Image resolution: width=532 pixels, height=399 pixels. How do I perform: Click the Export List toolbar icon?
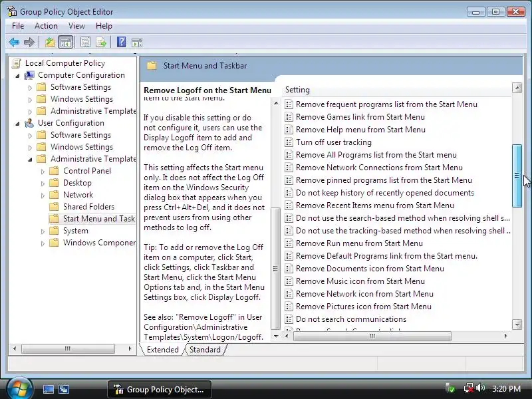tap(101, 43)
